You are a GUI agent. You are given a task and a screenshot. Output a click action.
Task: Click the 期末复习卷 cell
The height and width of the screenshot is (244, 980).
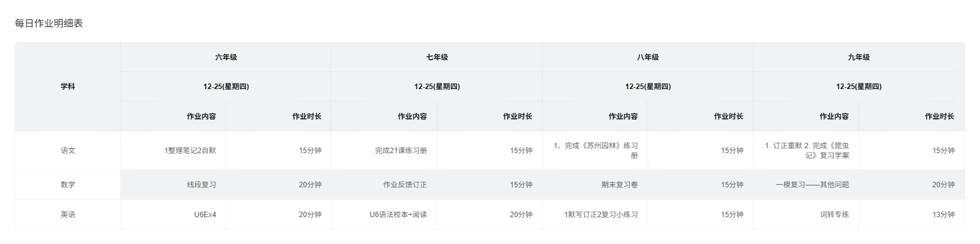pos(619,185)
